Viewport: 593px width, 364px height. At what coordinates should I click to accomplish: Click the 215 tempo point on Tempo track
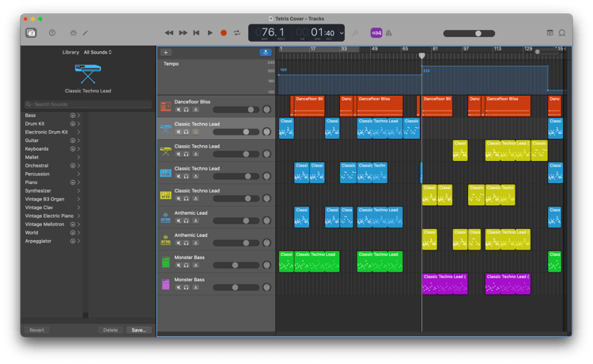tap(422, 66)
